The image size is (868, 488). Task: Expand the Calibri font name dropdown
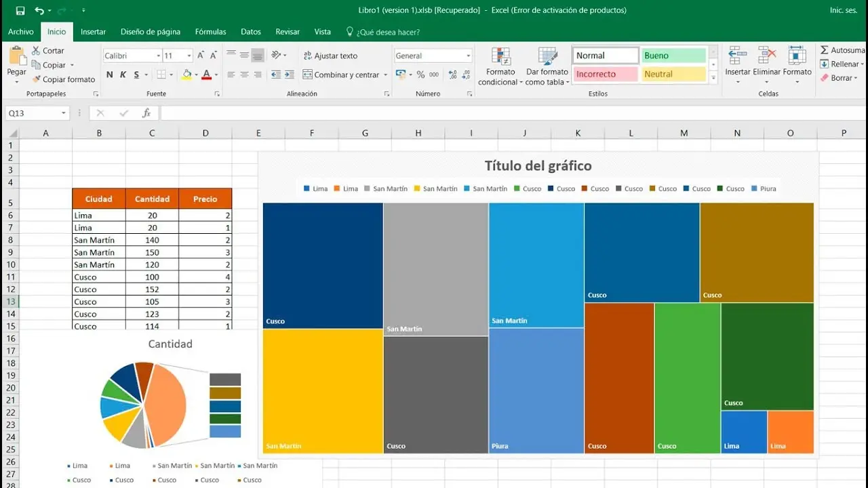(x=159, y=56)
